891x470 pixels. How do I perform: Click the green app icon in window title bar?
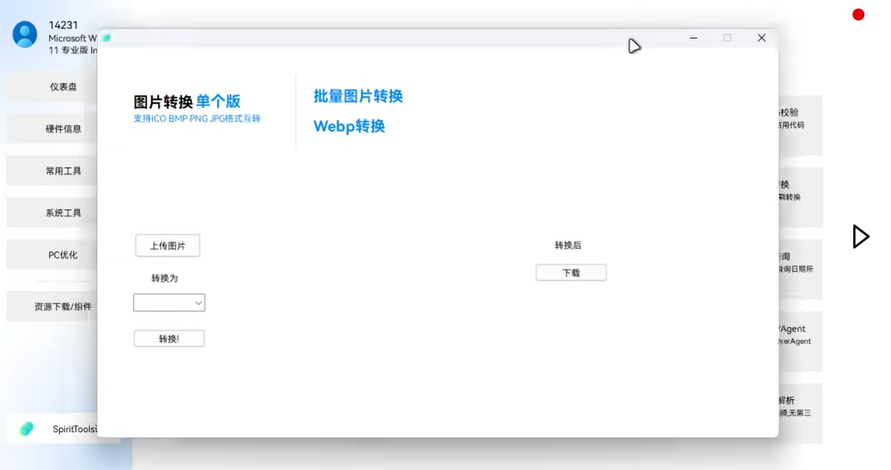pos(107,38)
